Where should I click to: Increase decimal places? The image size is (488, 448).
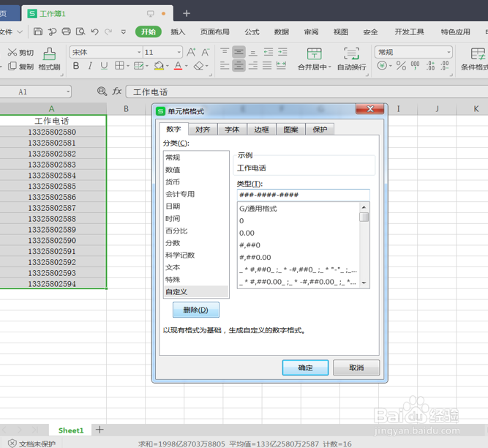430,66
